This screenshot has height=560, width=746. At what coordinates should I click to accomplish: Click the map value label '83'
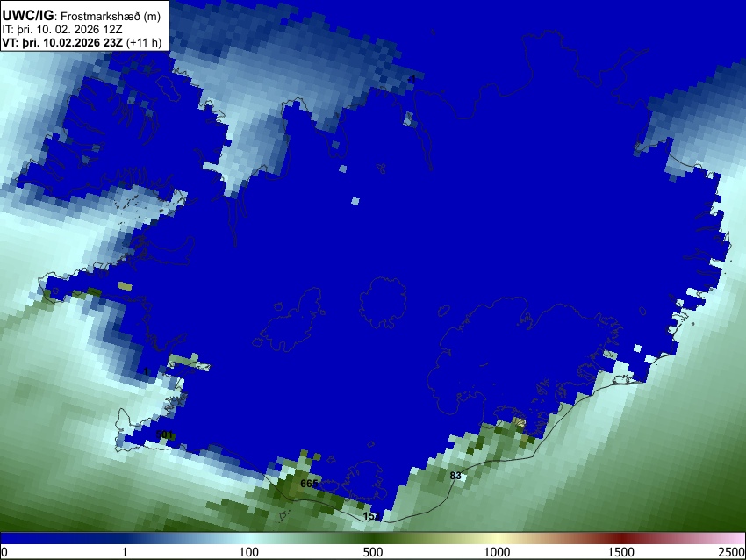455,476
